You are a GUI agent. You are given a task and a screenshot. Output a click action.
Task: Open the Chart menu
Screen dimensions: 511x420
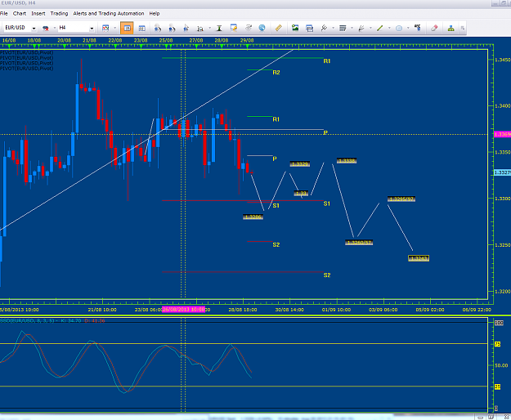[20, 13]
